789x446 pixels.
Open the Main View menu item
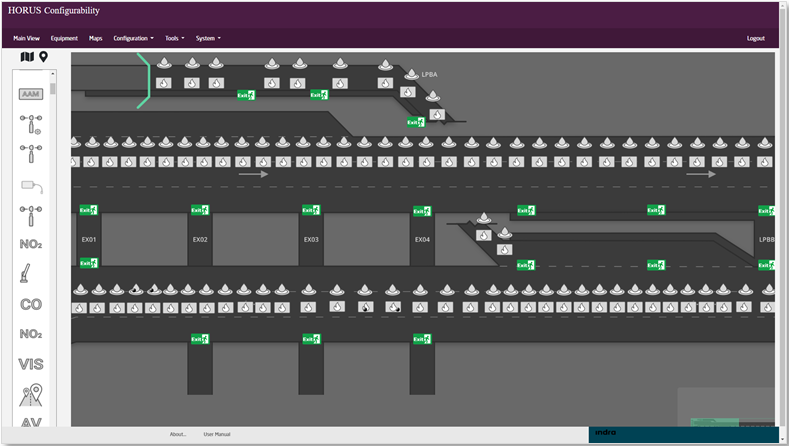pyautogui.click(x=26, y=38)
